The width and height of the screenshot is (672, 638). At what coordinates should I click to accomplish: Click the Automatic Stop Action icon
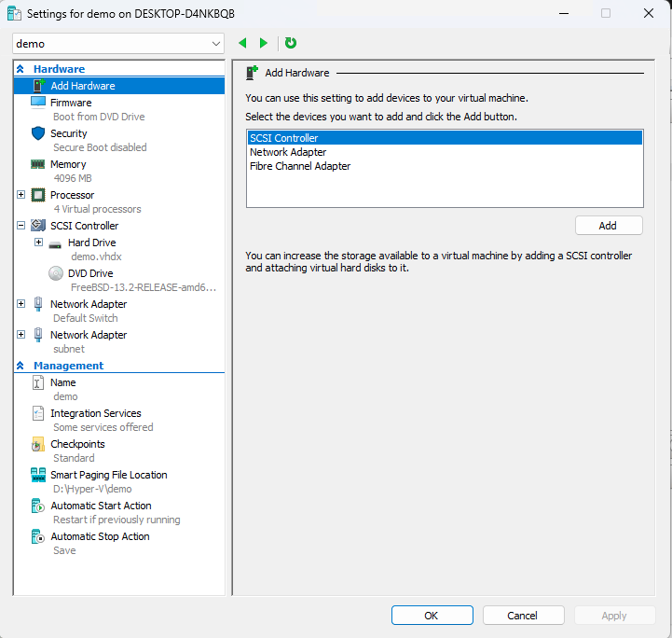(x=38, y=537)
